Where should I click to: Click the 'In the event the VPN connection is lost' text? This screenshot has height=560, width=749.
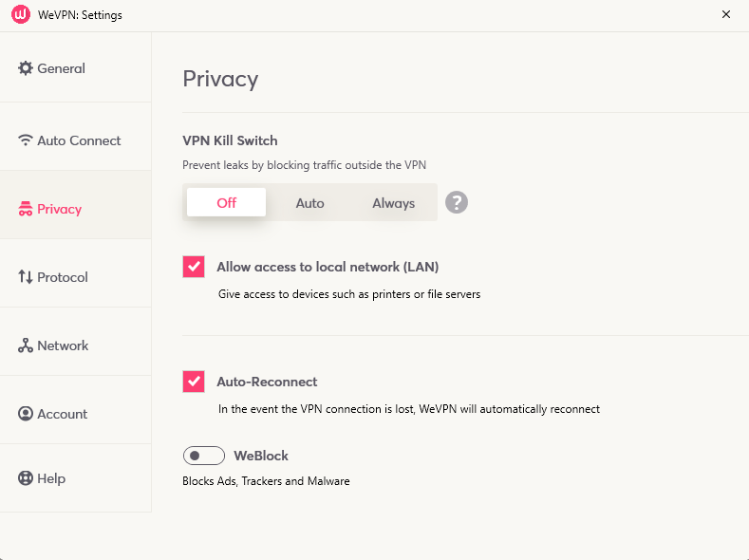point(409,409)
